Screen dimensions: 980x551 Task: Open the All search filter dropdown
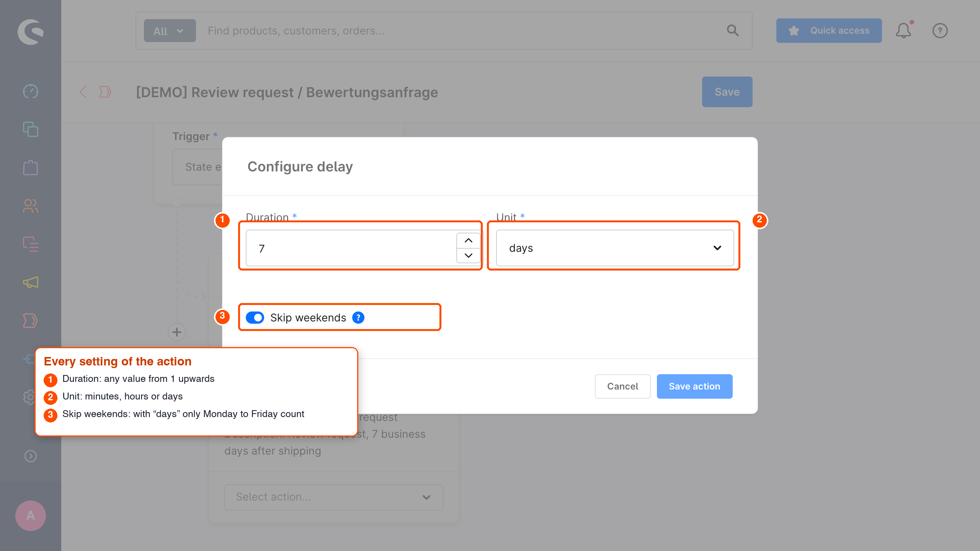point(170,31)
